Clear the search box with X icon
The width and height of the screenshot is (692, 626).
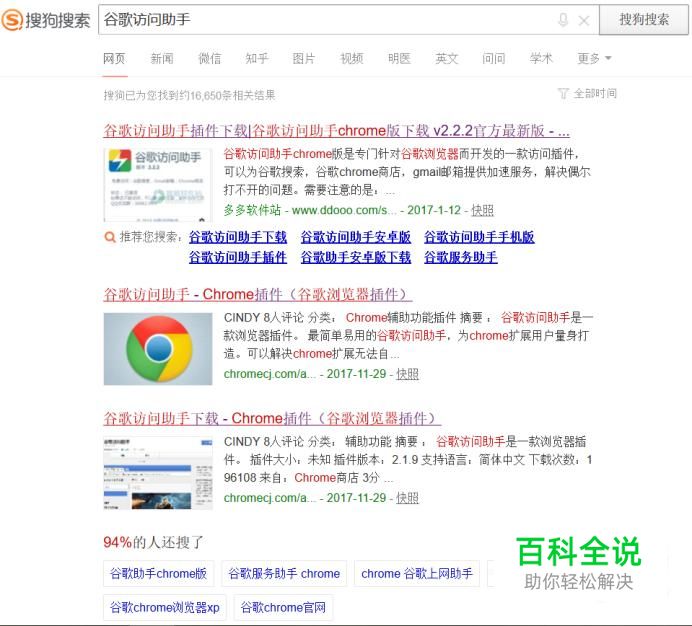(x=584, y=20)
